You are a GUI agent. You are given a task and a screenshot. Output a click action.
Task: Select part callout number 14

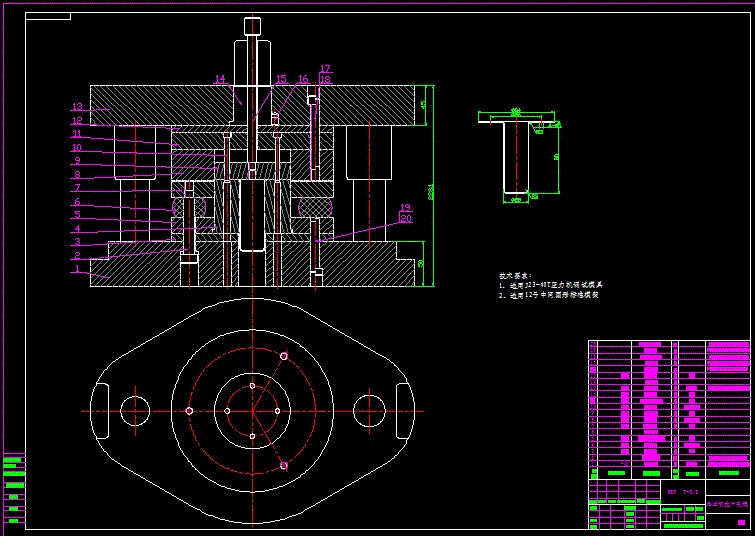(220, 78)
